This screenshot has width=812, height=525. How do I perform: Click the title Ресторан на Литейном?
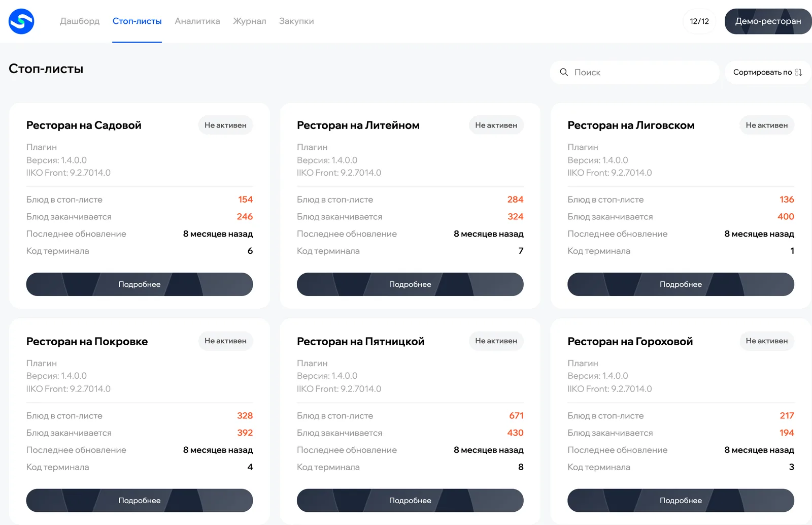(358, 125)
